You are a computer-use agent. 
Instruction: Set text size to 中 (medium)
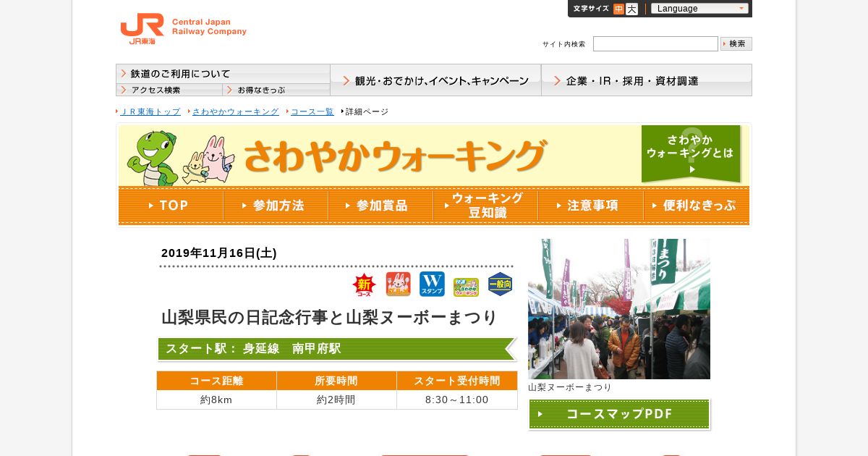tap(618, 9)
